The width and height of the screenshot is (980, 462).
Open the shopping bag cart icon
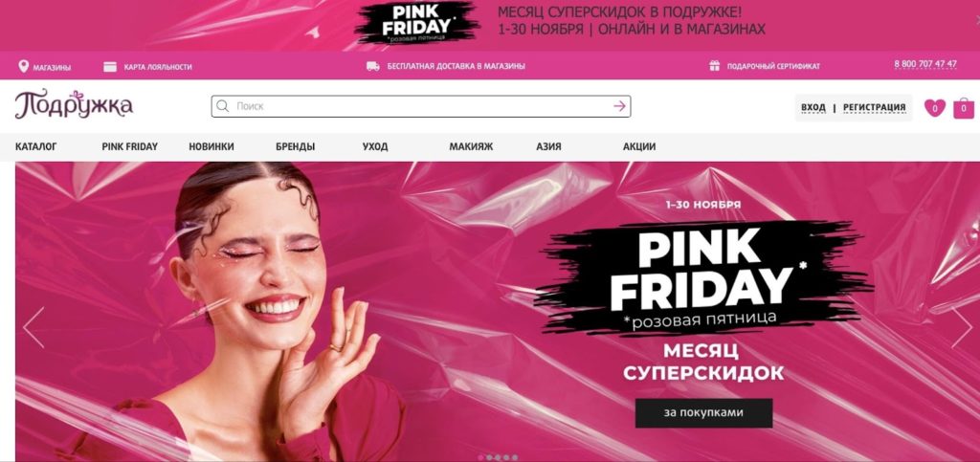(963, 108)
